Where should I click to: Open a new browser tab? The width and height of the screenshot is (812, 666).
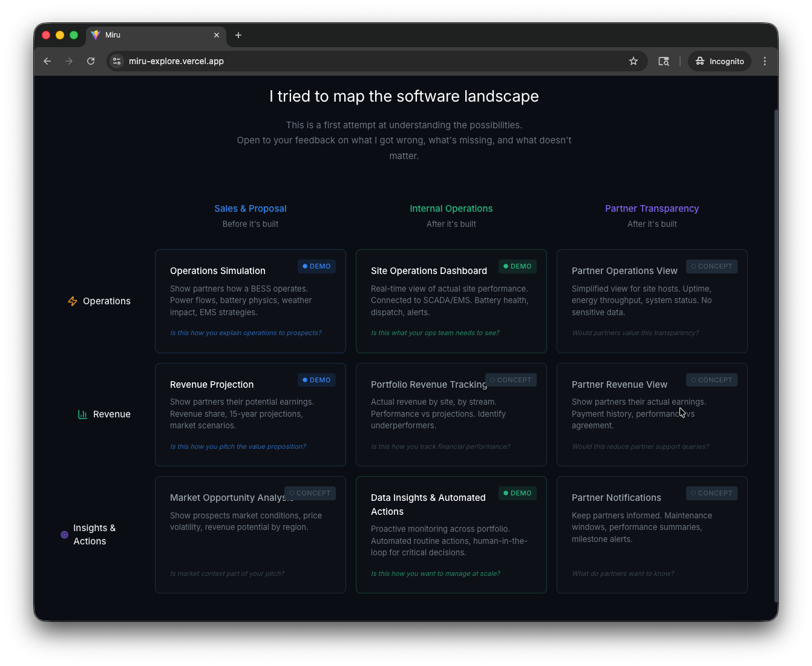238,35
